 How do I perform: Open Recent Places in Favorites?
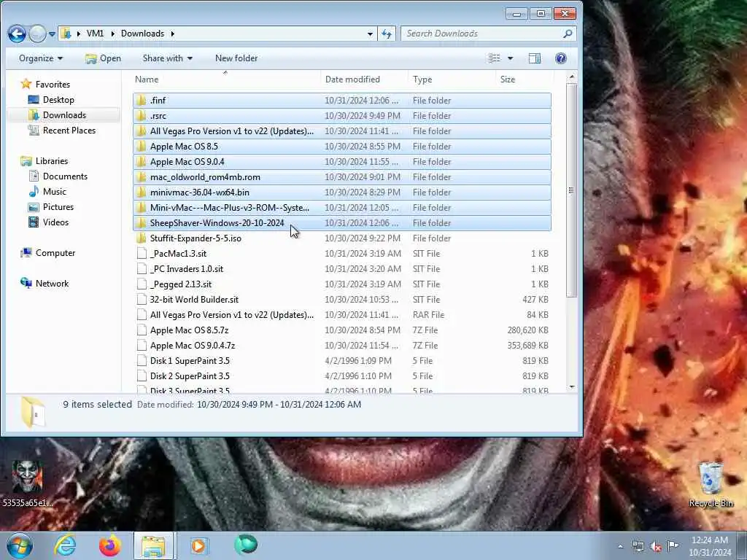click(x=62, y=130)
